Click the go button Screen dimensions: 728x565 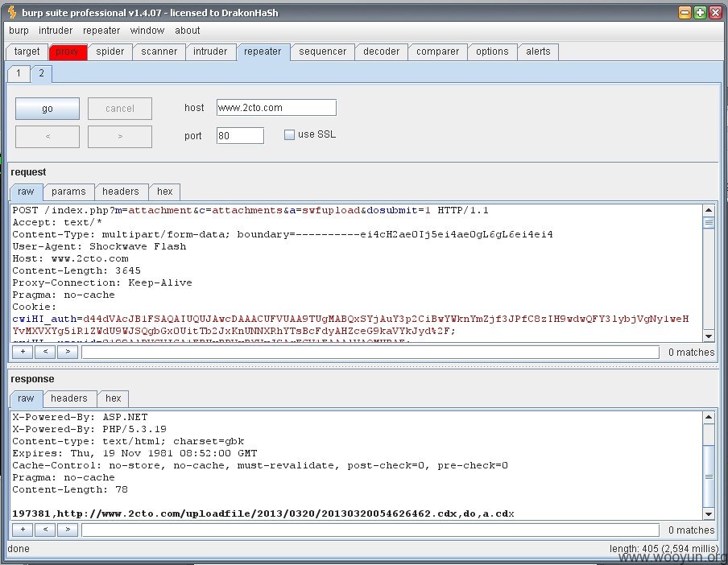coord(48,109)
